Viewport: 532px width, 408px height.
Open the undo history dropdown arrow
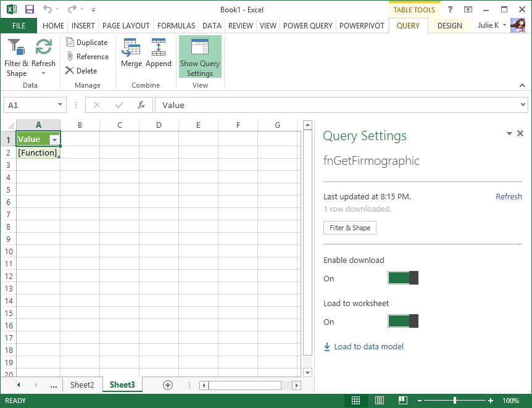coord(57,9)
